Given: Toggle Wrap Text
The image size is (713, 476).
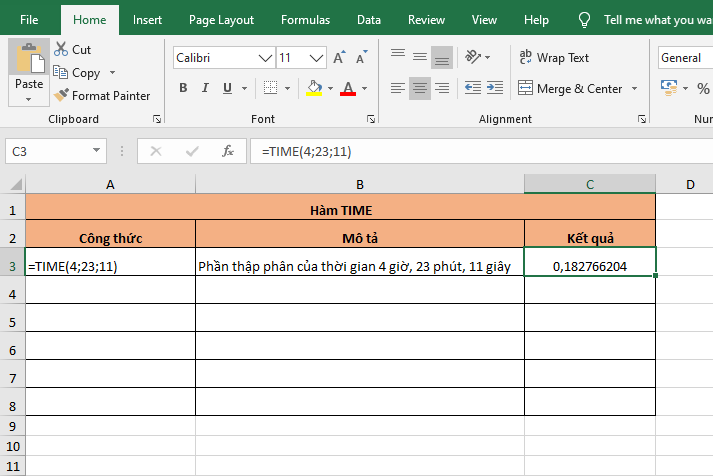Looking at the screenshot, I should (x=553, y=58).
